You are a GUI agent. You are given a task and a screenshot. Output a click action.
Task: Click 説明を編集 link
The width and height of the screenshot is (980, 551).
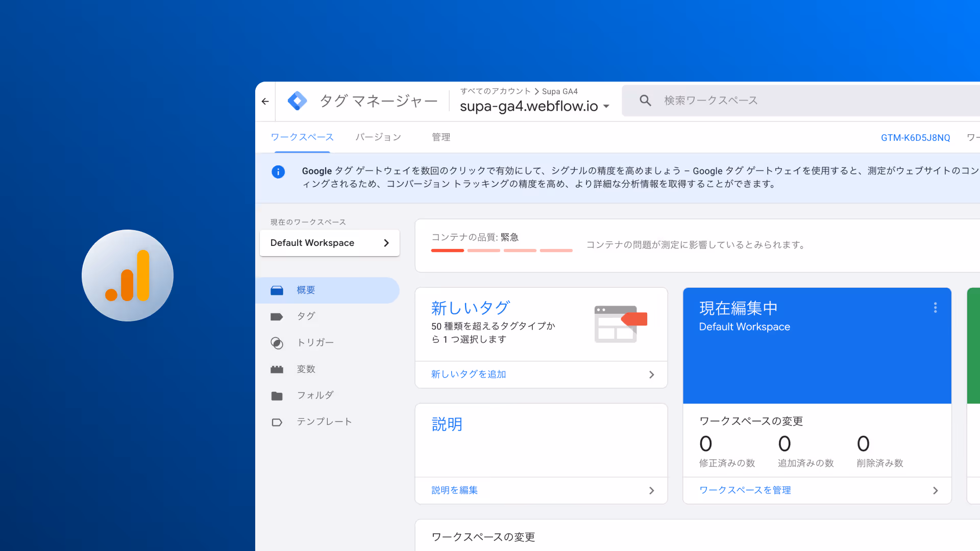pos(454,490)
